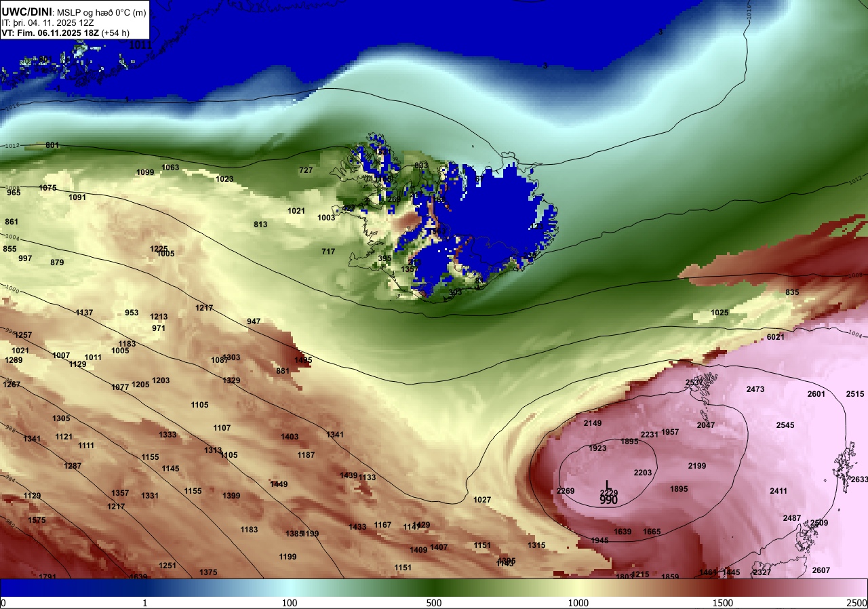Click the 1923 height value
Image resolution: width=868 pixels, height=609 pixels.
(x=597, y=448)
